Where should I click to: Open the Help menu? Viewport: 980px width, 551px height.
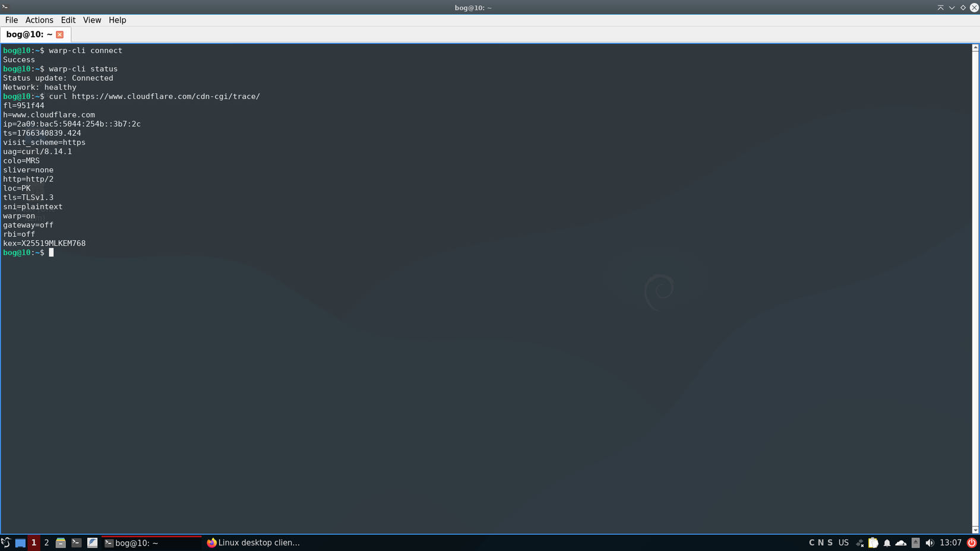coord(117,20)
